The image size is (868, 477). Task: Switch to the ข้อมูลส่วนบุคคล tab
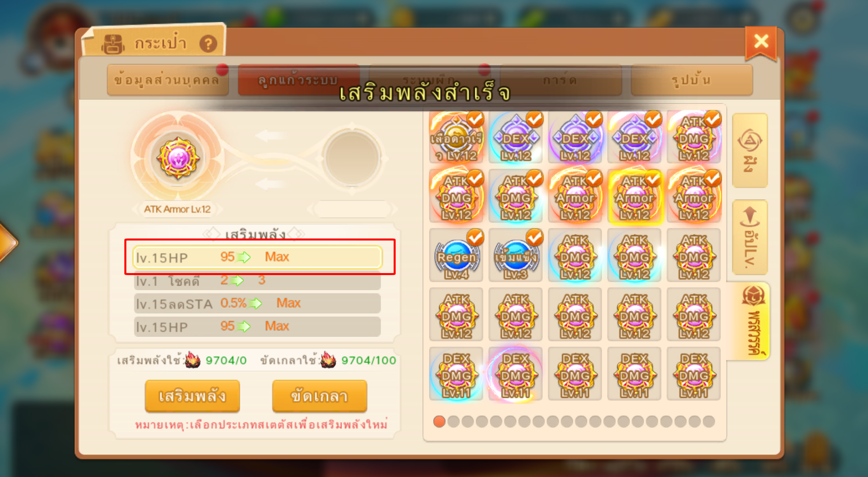click(x=167, y=80)
